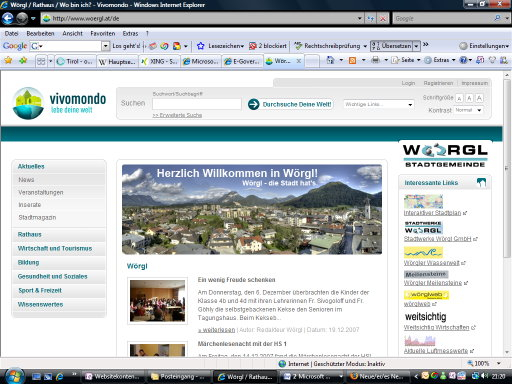Image resolution: width=512 pixels, height=384 pixels.
Task: Expand the Lesezeichen dropdown
Action: [242, 46]
